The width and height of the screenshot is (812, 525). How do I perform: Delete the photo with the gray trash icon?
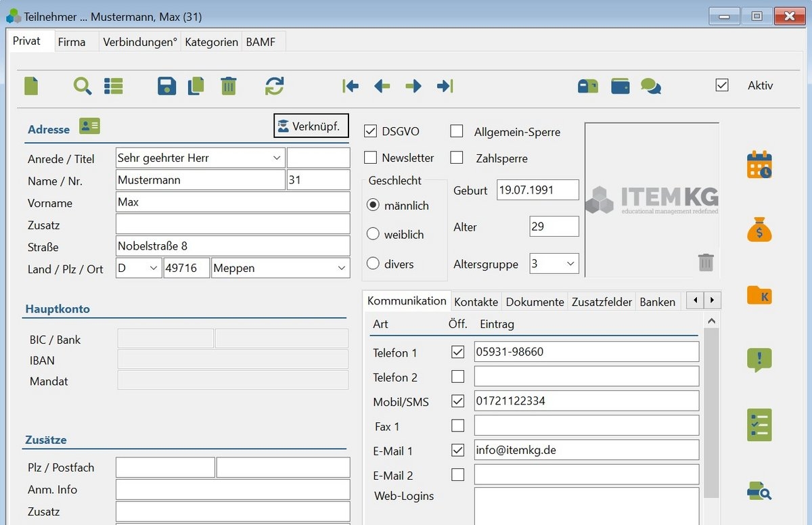coord(706,262)
